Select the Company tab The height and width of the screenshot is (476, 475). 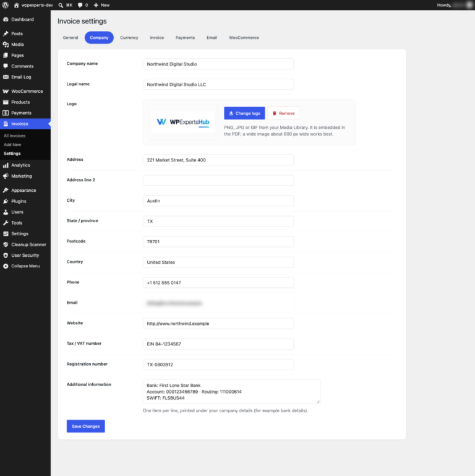(99, 38)
